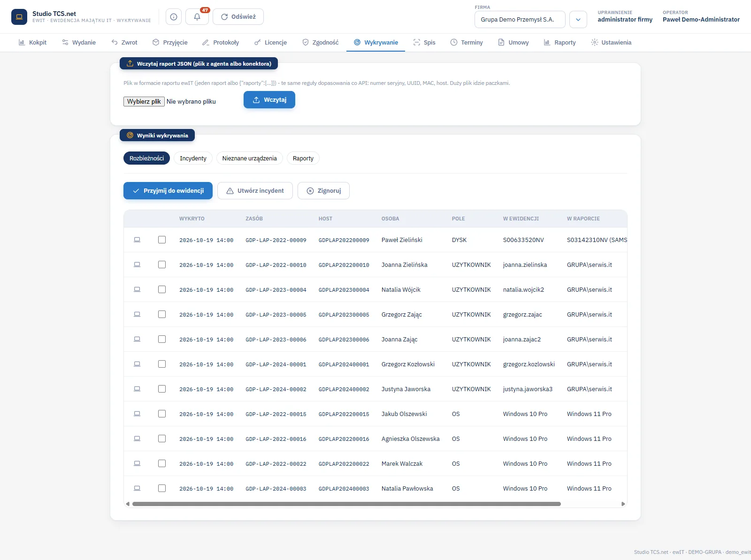Click the laptop icon in the Jakub Olszewski row
Image resolution: width=751 pixels, height=560 pixels.
coord(137,414)
